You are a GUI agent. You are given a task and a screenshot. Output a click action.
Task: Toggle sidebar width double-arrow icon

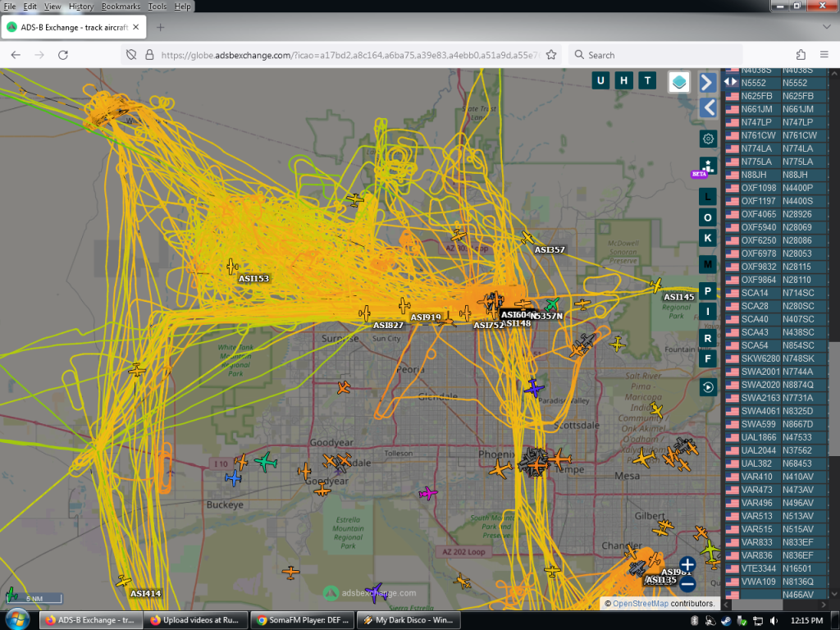coord(730,81)
